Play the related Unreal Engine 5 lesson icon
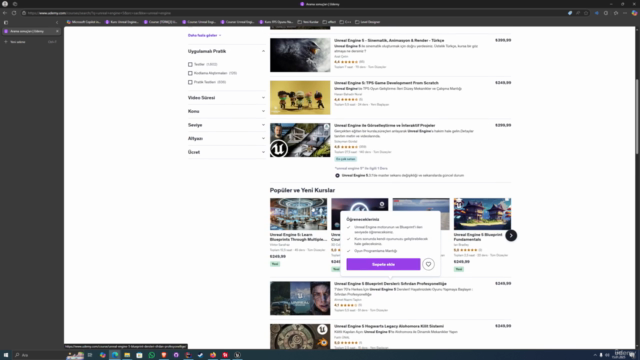Screen dimensions: 640x360 click(338, 176)
